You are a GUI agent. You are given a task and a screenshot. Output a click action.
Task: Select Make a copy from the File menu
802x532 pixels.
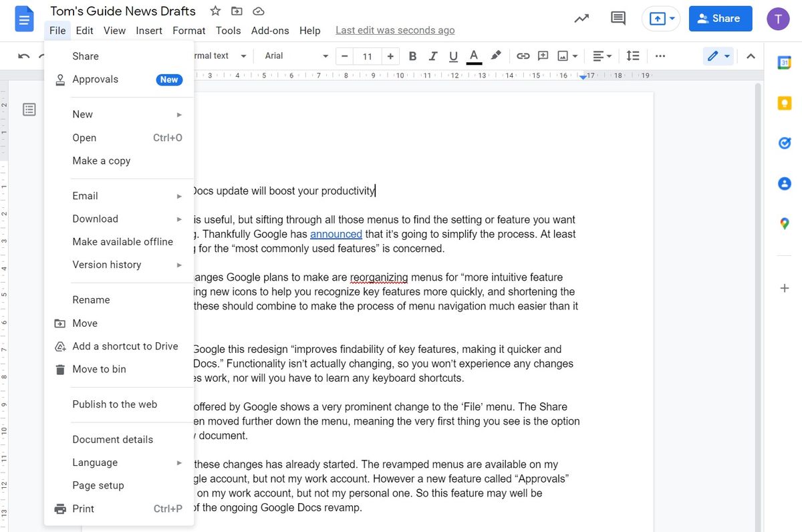[x=101, y=160]
